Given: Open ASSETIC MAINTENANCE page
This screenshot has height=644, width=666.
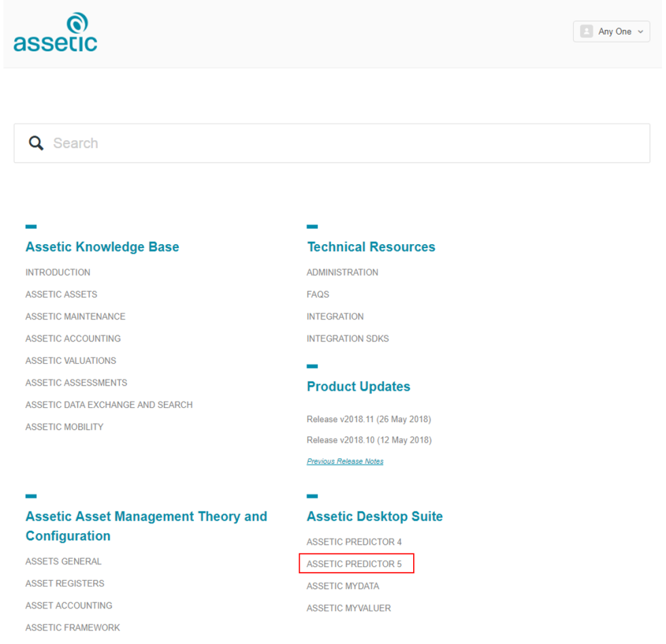Looking at the screenshot, I should coord(75,316).
